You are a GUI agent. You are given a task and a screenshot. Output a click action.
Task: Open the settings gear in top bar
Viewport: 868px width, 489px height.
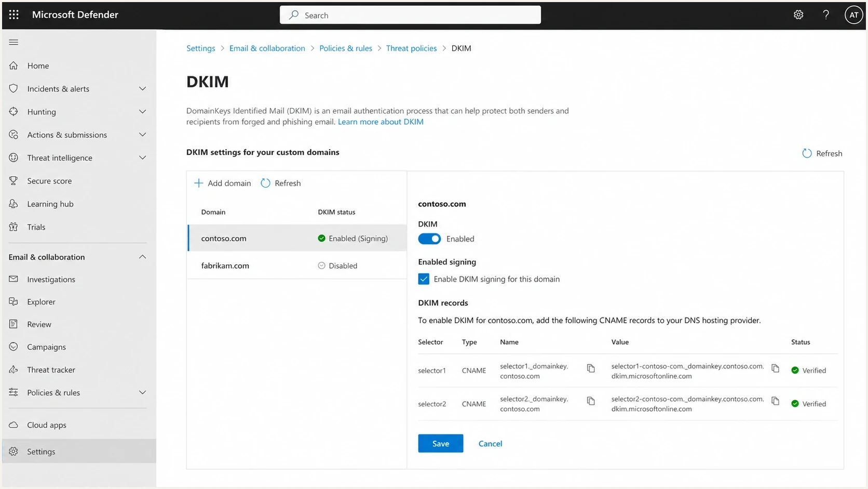pyautogui.click(x=798, y=15)
